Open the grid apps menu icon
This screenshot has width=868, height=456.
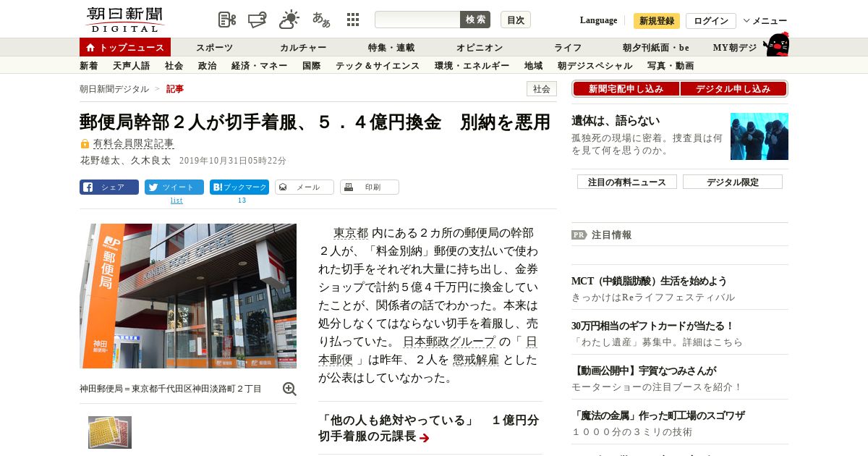[353, 20]
